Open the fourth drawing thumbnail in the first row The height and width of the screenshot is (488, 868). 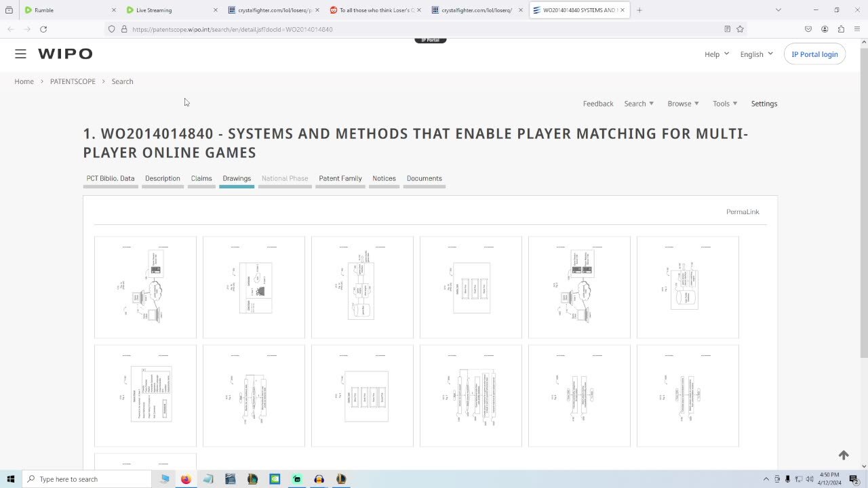click(471, 287)
